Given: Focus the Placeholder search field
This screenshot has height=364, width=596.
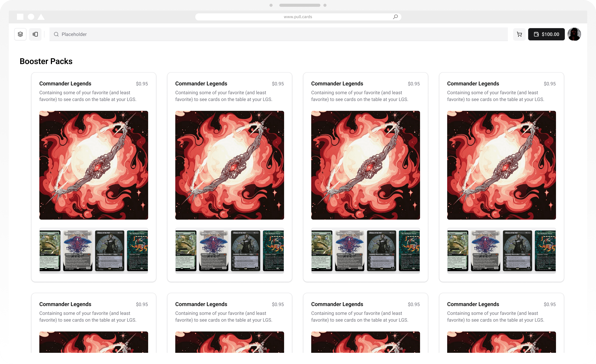Looking at the screenshot, I should click(x=278, y=34).
